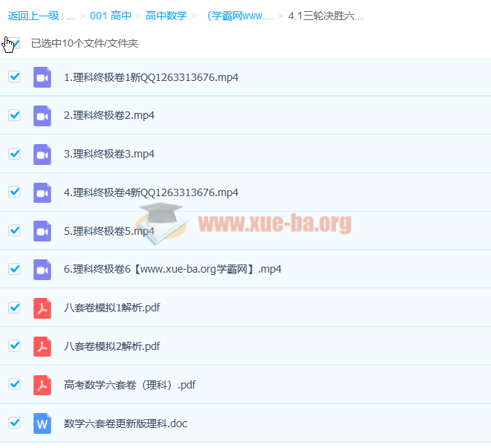Image resolution: width=491 pixels, height=448 pixels.
Task: Click PDF icon of 八套卷模拟2解析.pdf
Action: [42, 346]
